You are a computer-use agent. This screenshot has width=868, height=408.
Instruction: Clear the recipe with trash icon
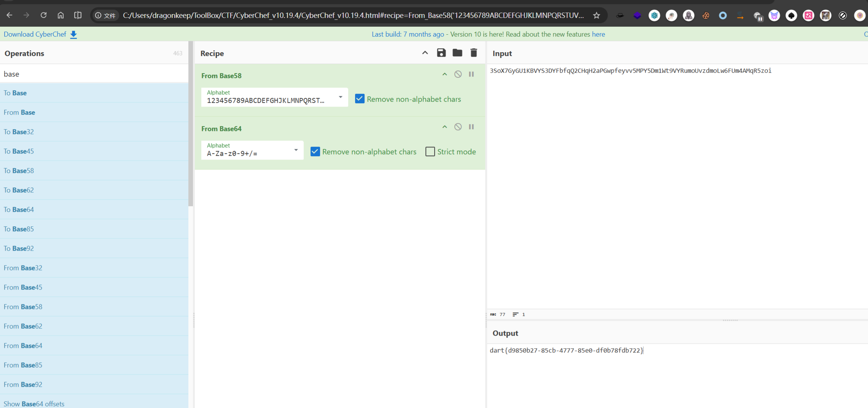(x=473, y=53)
